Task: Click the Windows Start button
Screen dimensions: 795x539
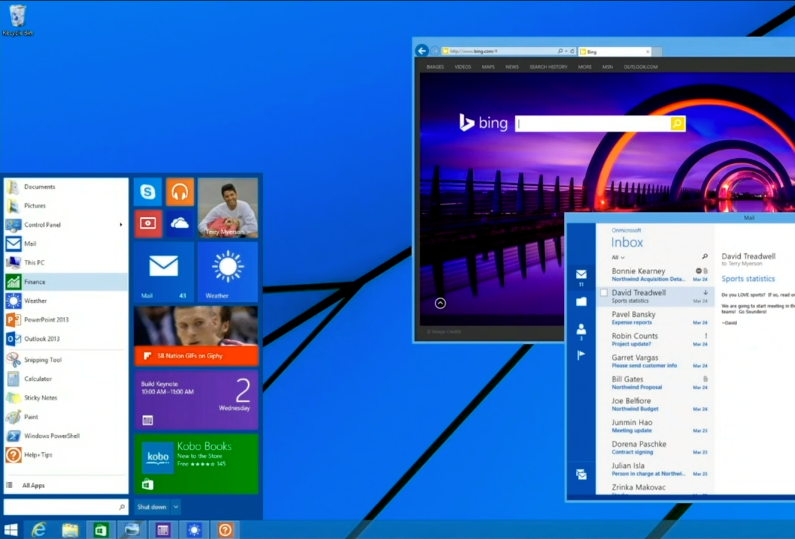Action: pyautogui.click(x=11, y=530)
